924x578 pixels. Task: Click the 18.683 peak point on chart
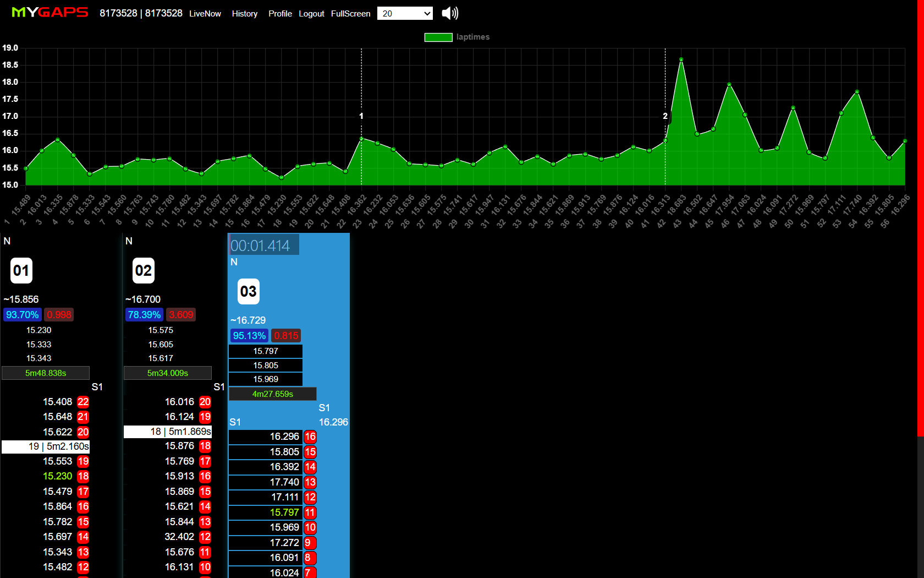(x=681, y=59)
